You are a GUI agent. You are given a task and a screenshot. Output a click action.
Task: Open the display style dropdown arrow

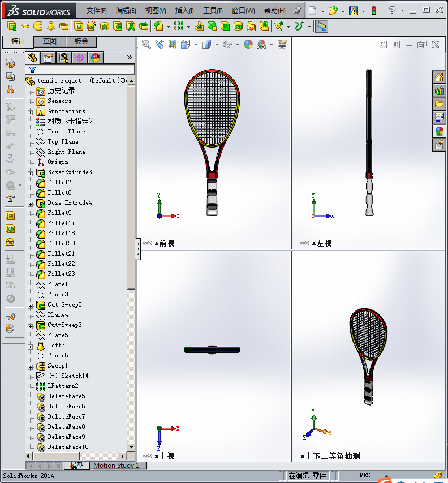(217, 45)
